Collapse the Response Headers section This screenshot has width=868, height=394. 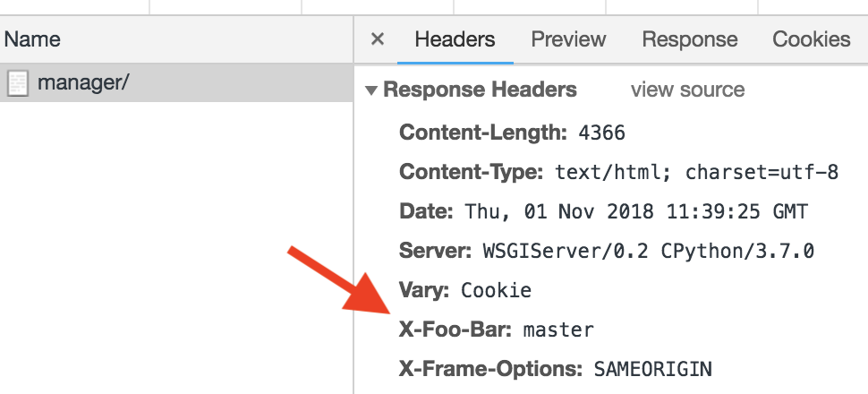tap(371, 90)
